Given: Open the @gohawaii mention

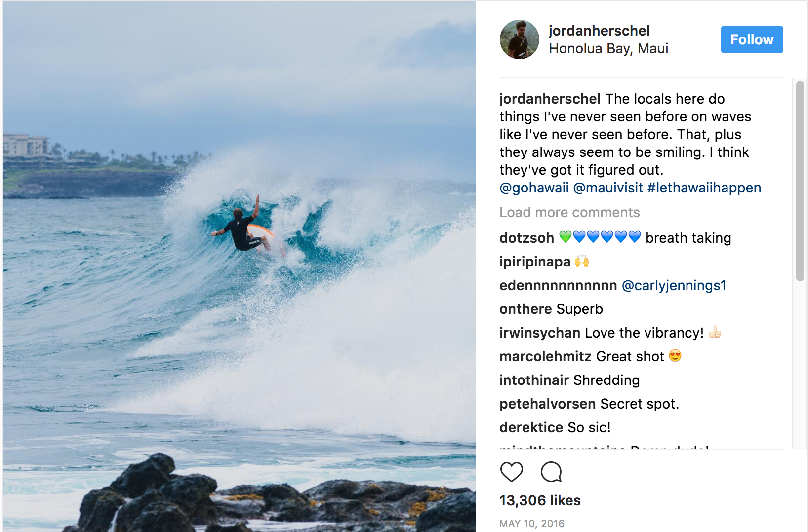Looking at the screenshot, I should click(x=534, y=188).
